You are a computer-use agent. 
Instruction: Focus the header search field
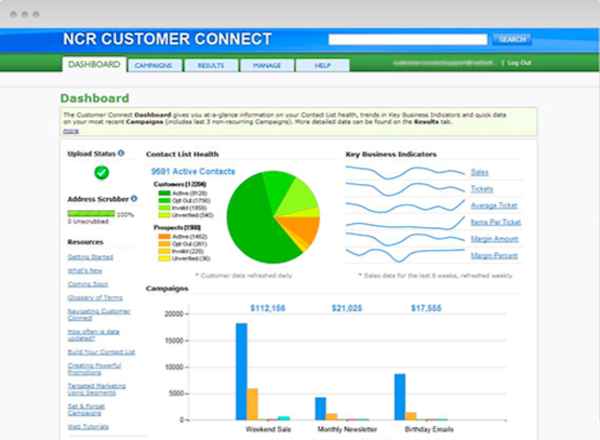(408, 39)
